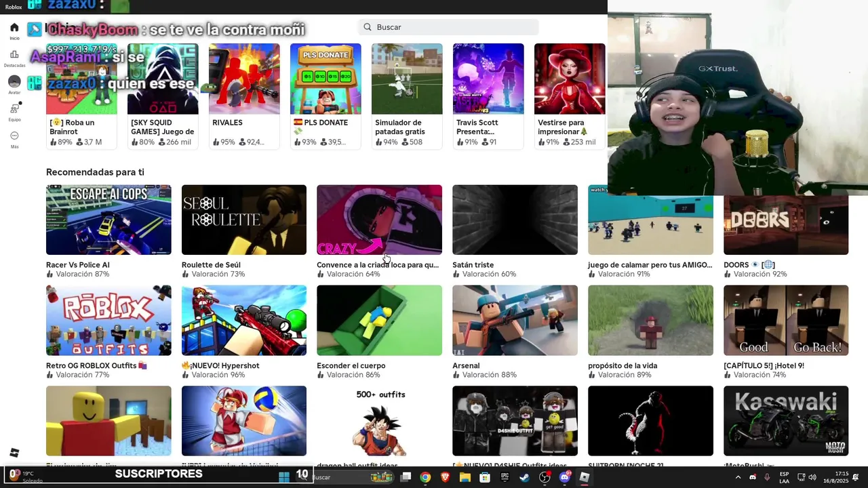This screenshot has width=868, height=488.
Task: Open Simulador de patadas gratis card
Action: (407, 96)
